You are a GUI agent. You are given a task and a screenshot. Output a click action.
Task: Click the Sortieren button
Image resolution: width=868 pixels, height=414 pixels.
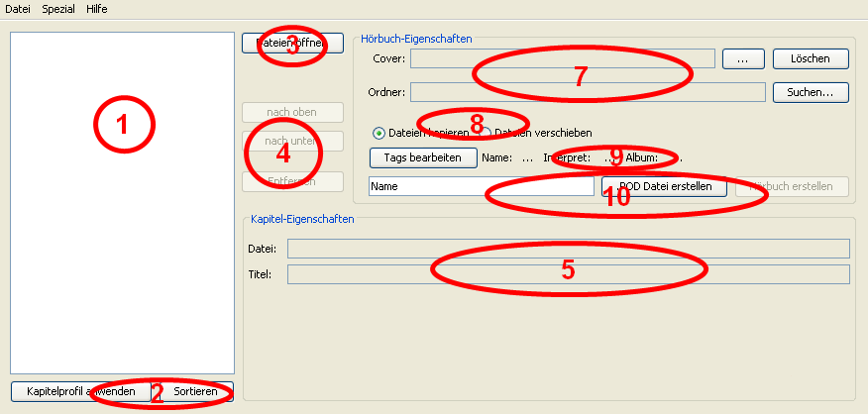pos(196,392)
